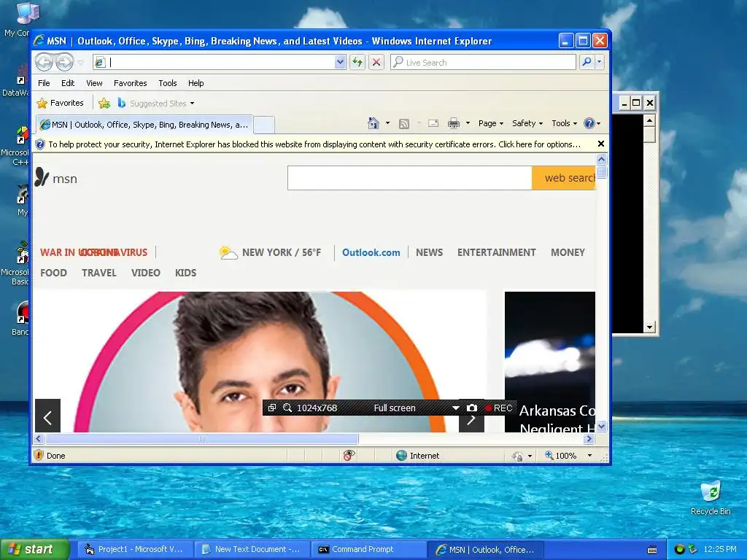The height and width of the screenshot is (560, 747).
Task: Click the page's vertical scroll up arrow
Action: tap(601, 159)
